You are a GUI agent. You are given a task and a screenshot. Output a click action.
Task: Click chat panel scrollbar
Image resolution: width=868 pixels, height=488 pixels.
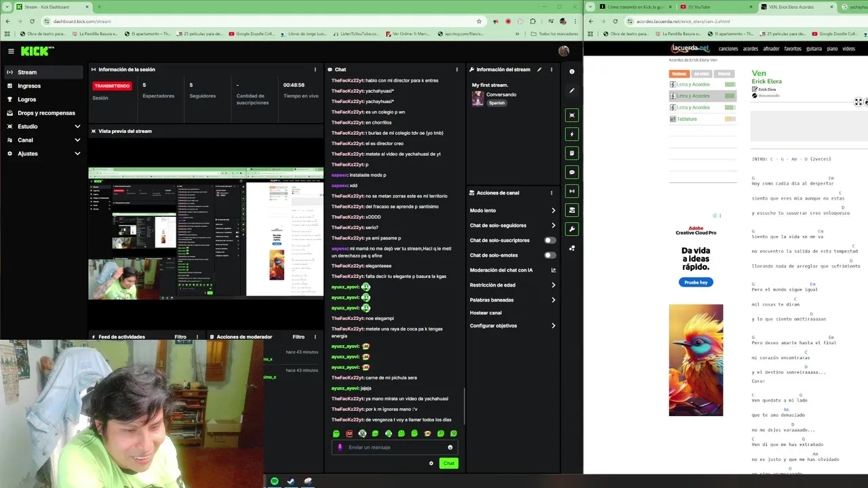tap(464, 405)
